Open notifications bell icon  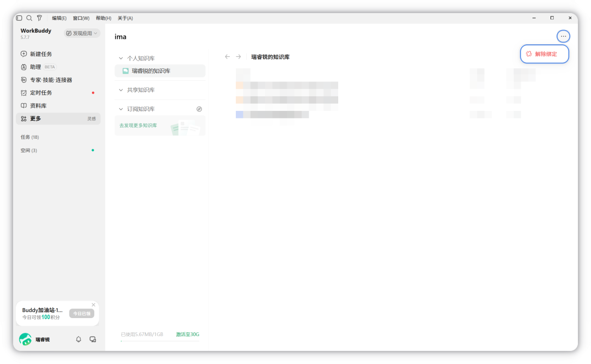coord(78,339)
